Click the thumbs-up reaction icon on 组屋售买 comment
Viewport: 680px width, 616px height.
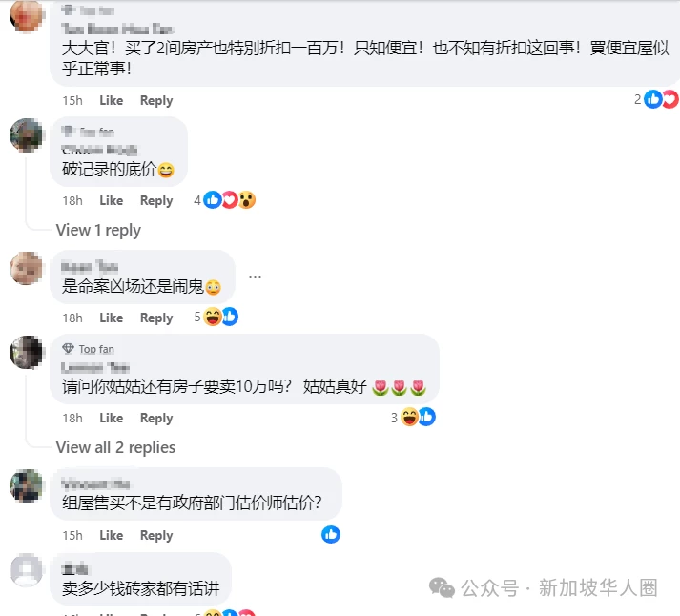coord(331,535)
